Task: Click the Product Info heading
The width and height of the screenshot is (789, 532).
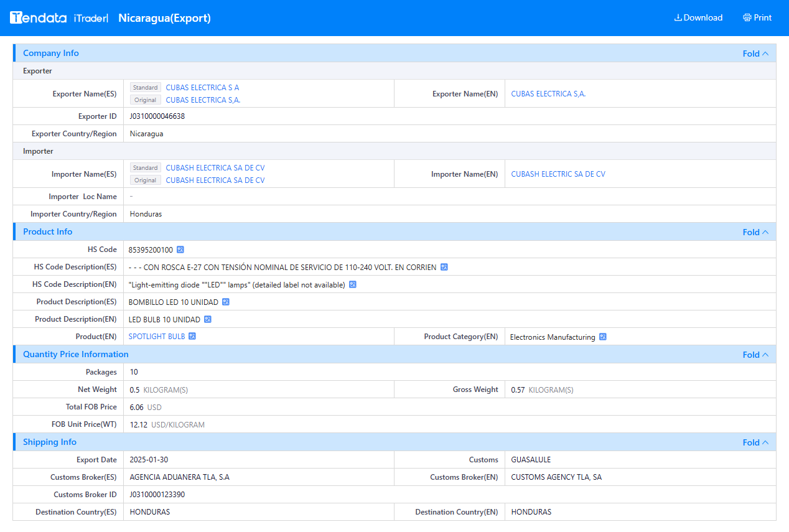Action: point(48,232)
